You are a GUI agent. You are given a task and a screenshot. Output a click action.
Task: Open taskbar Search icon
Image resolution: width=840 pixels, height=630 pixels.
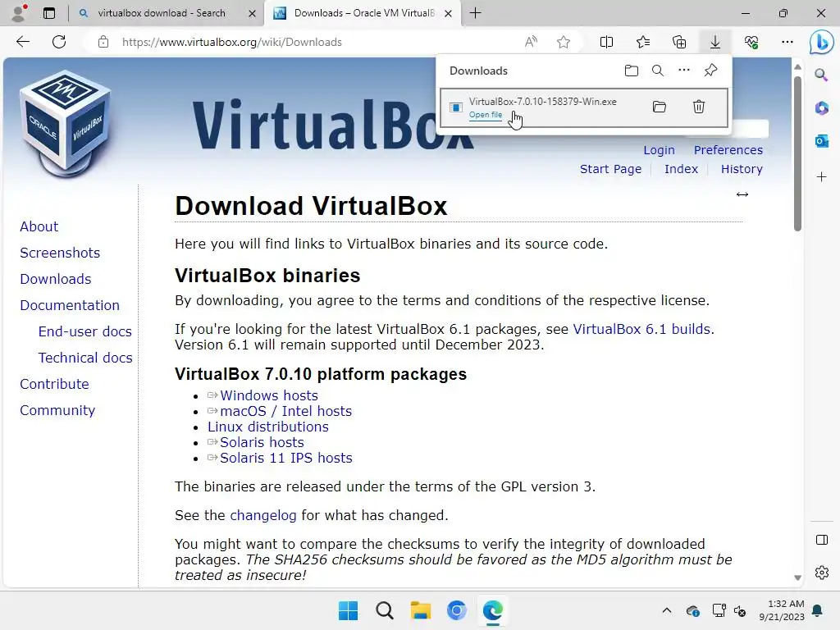384,610
